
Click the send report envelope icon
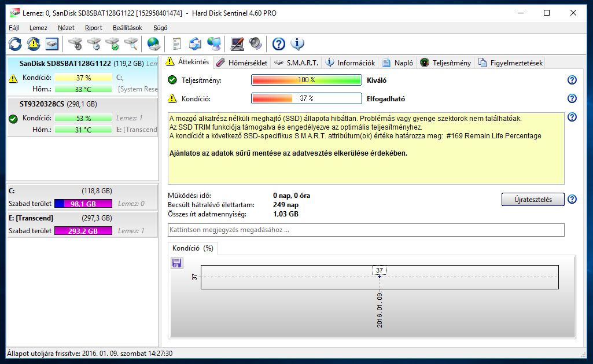[x=195, y=44]
